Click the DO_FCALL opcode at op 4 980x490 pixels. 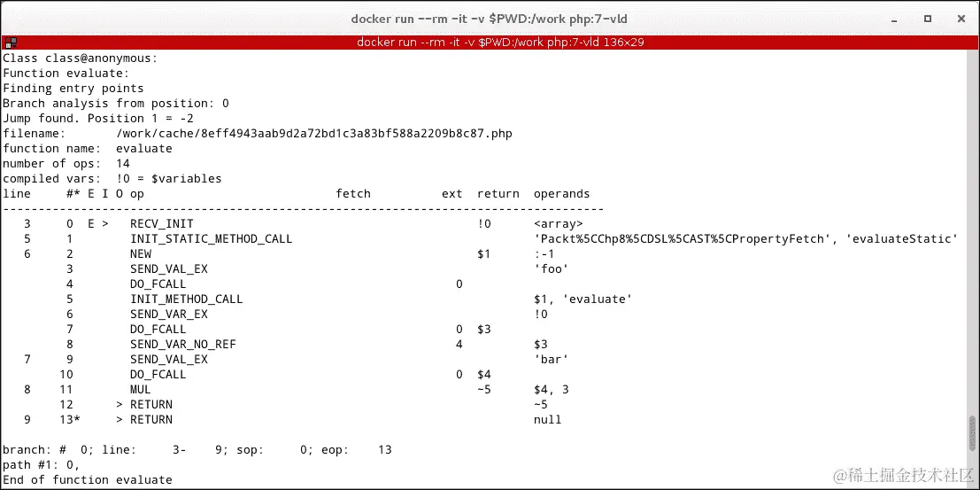(158, 284)
